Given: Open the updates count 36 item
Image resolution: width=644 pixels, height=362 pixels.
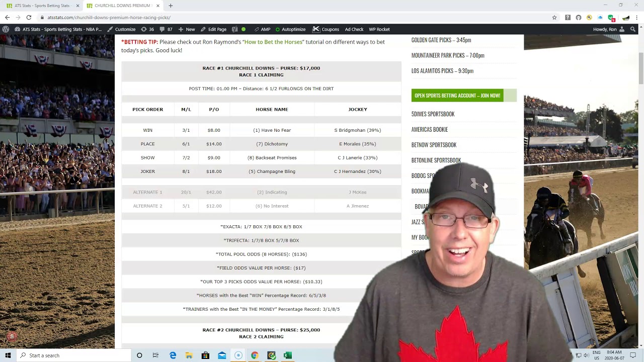Looking at the screenshot, I should [147, 29].
